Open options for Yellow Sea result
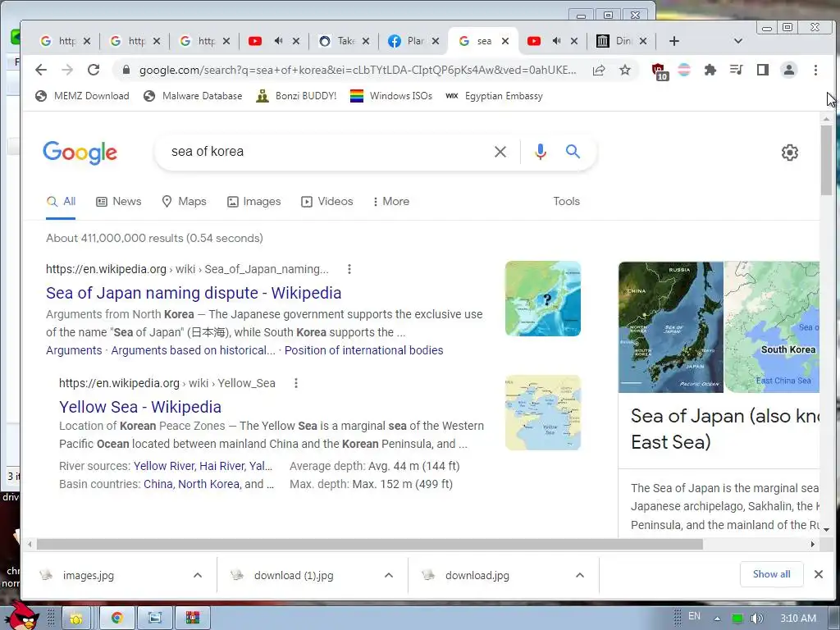The height and width of the screenshot is (630, 840). click(x=295, y=383)
